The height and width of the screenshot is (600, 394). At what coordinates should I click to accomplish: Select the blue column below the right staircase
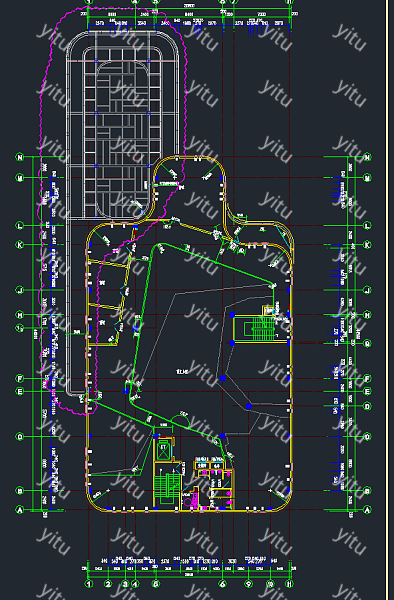(x=223, y=378)
